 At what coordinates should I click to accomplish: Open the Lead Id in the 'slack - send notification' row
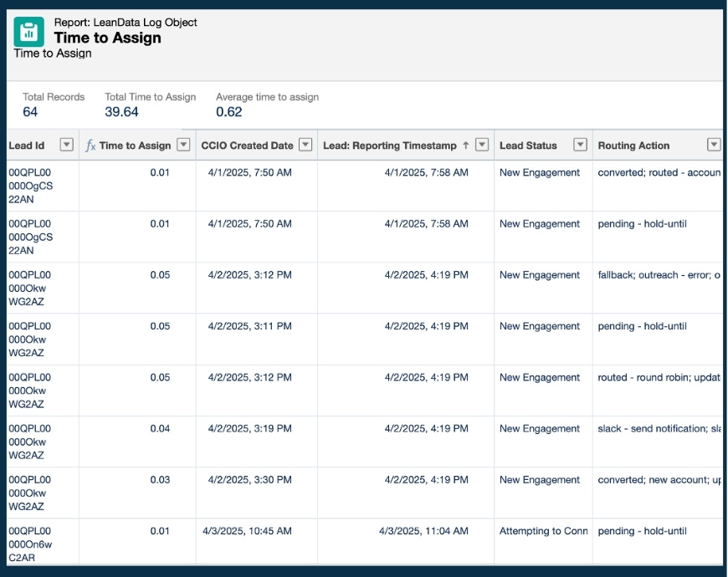pyautogui.click(x=30, y=442)
